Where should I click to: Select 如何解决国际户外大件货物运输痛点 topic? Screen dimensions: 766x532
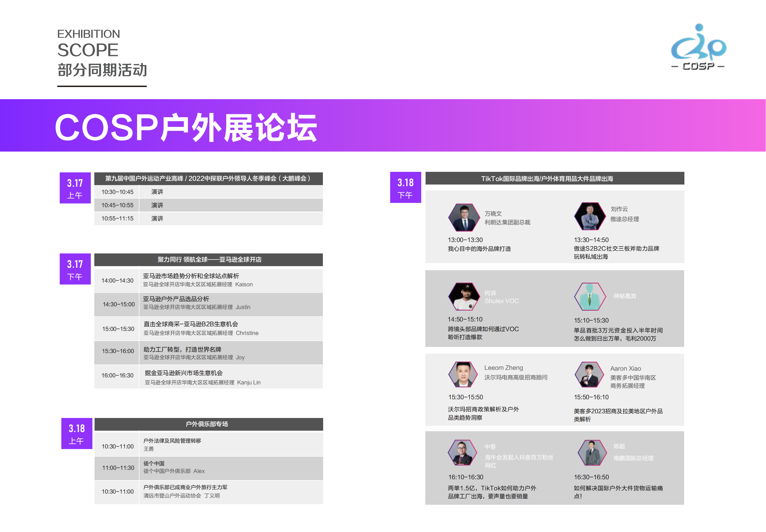[x=618, y=492]
